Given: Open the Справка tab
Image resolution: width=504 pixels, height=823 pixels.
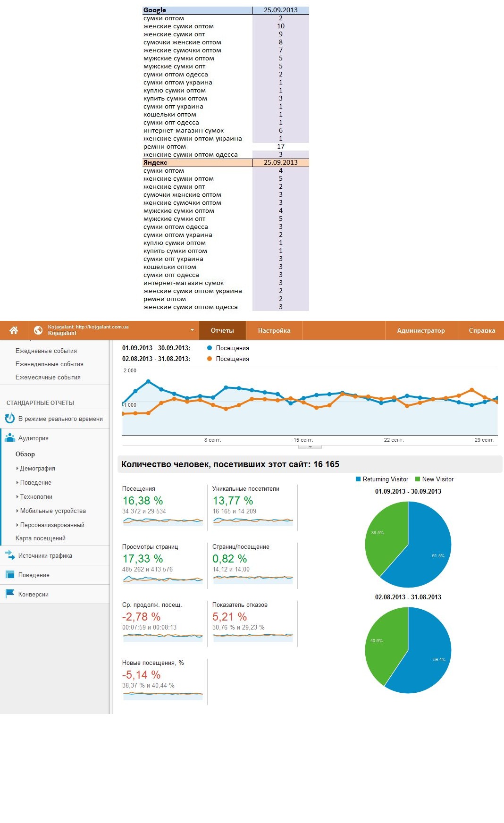Looking at the screenshot, I should point(482,330).
